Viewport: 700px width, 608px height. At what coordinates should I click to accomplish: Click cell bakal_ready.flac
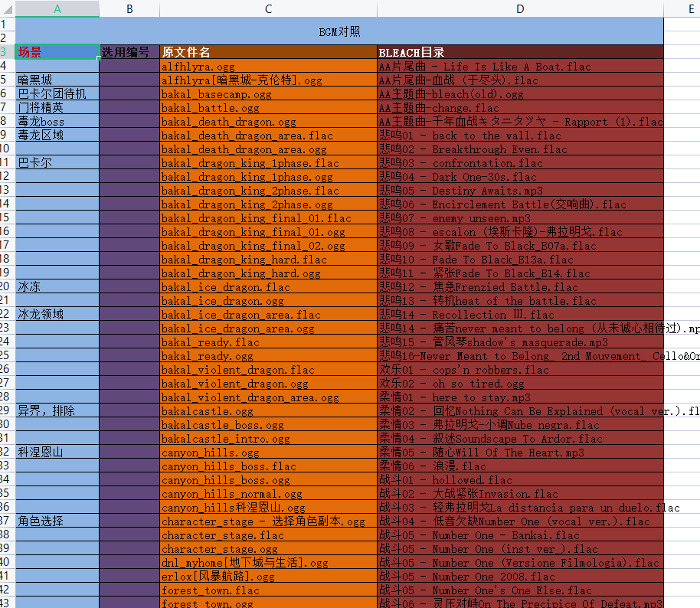[268, 342]
